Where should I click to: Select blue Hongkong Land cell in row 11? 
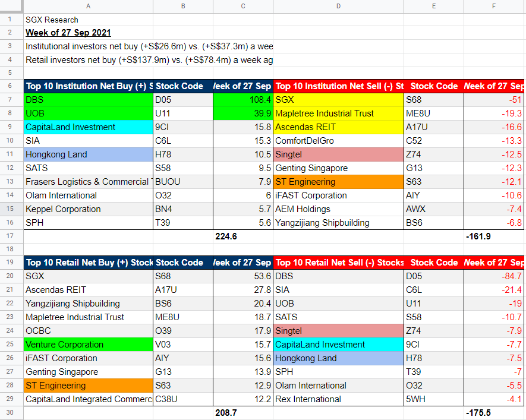point(88,154)
